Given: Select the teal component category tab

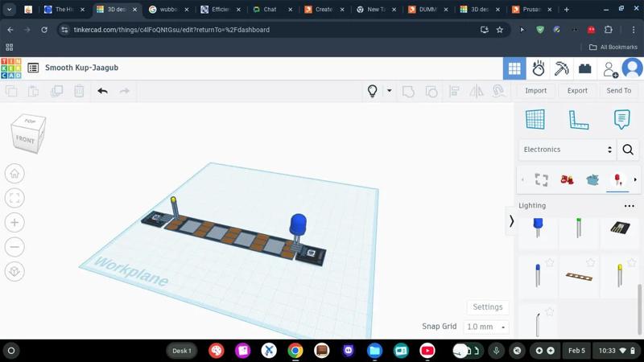Looking at the screenshot, I should pyautogui.click(x=592, y=179).
